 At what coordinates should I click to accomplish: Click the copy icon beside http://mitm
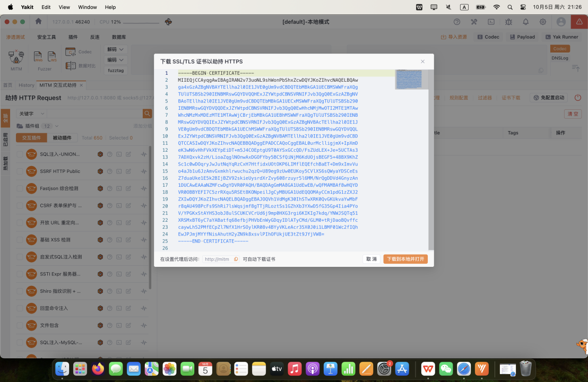pos(236,259)
